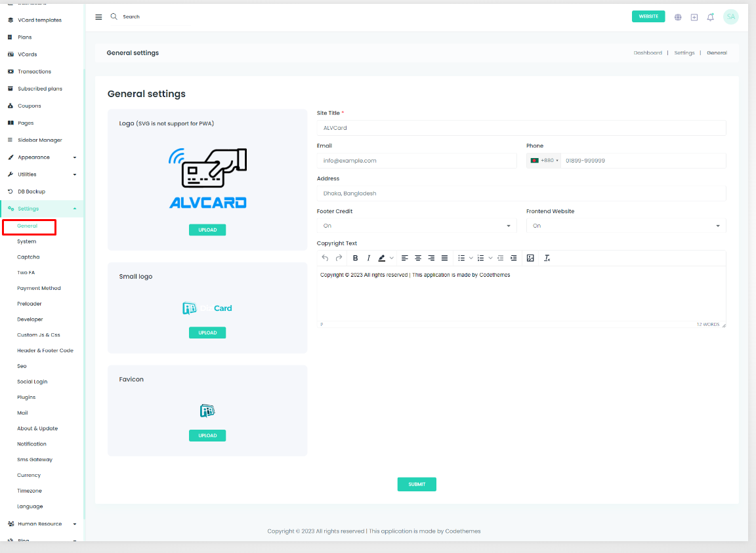The height and width of the screenshot is (553, 756).
Task: Open DB Backup page
Action: click(31, 192)
